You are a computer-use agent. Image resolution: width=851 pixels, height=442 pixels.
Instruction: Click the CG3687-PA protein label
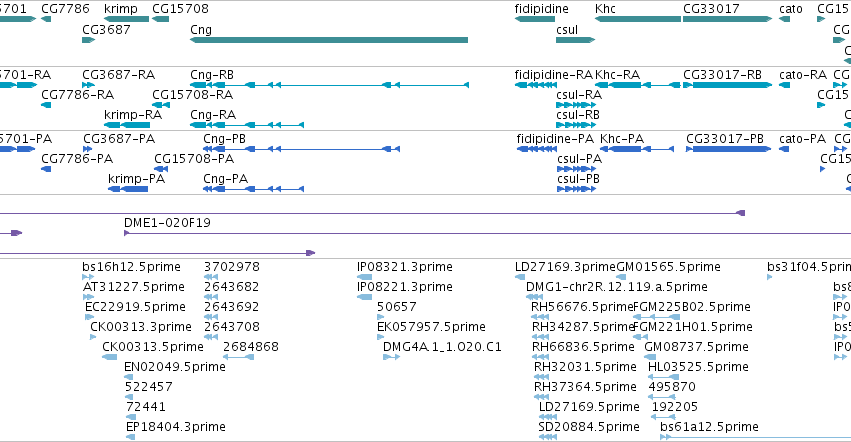pyautogui.click(x=119, y=138)
